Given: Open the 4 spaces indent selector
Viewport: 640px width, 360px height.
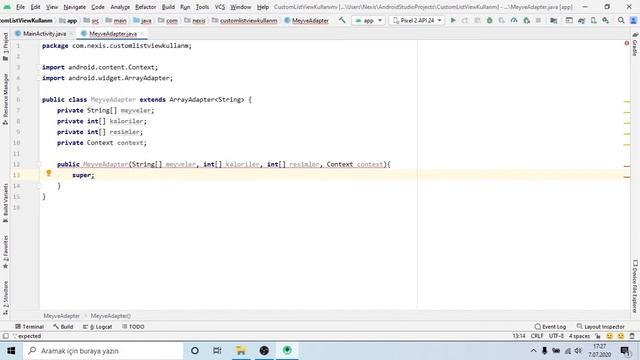Looking at the screenshot, I should (x=579, y=336).
